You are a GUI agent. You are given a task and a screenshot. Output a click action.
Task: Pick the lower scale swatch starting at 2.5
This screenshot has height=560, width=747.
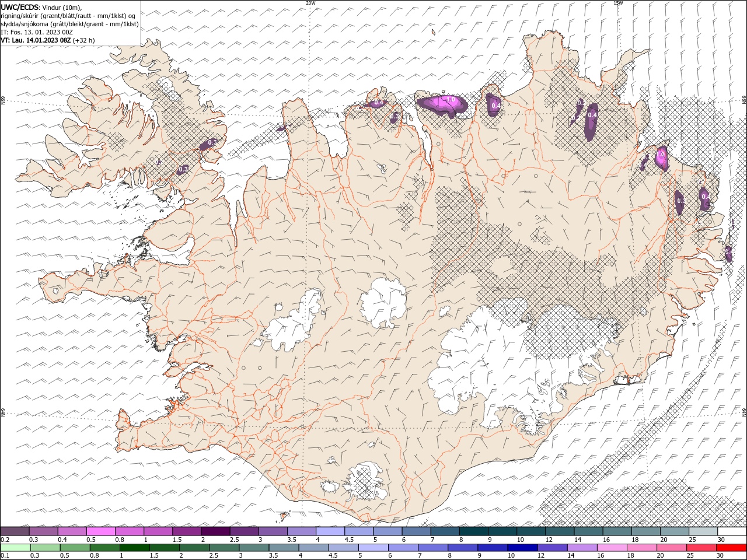224,548
